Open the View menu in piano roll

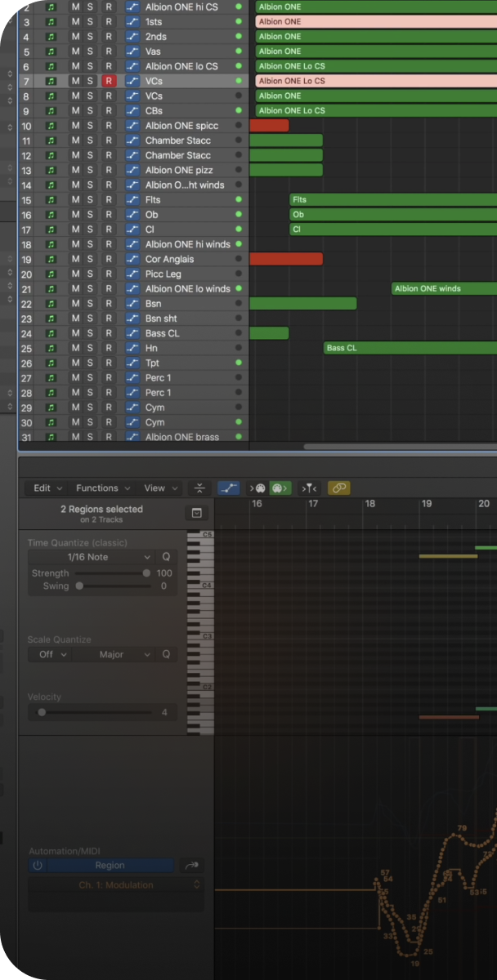tap(160, 488)
